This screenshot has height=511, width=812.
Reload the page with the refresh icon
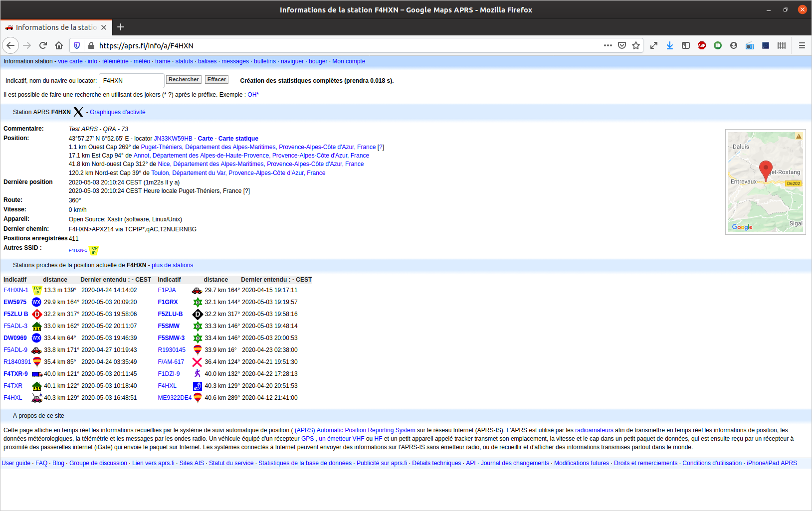tap(43, 45)
